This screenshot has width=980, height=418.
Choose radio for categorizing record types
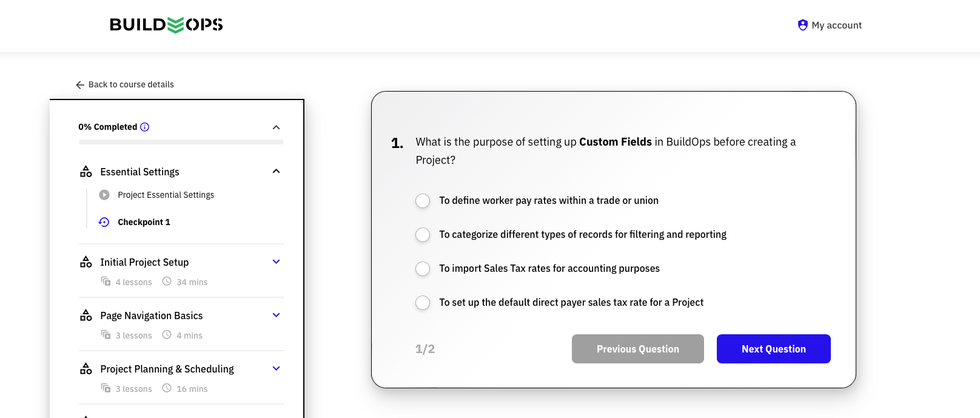pyautogui.click(x=423, y=235)
